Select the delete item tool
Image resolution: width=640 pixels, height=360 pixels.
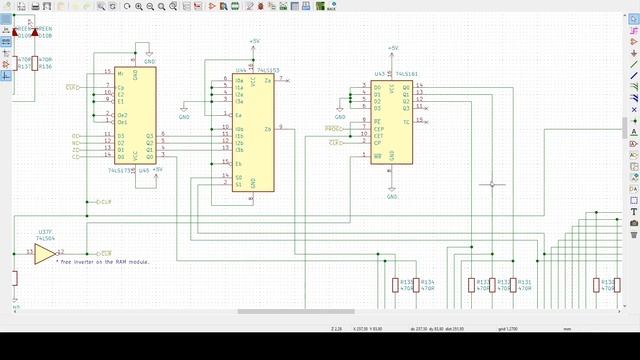click(634, 235)
